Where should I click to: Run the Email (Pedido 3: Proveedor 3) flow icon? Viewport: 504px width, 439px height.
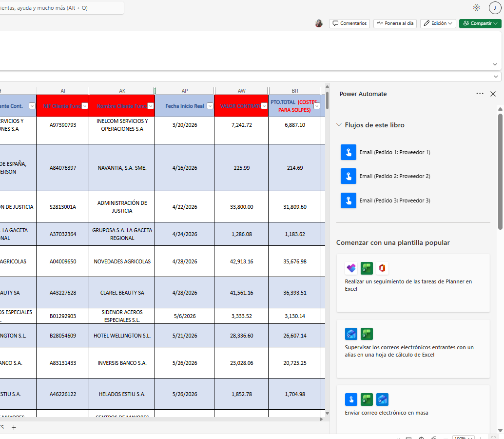(349, 200)
